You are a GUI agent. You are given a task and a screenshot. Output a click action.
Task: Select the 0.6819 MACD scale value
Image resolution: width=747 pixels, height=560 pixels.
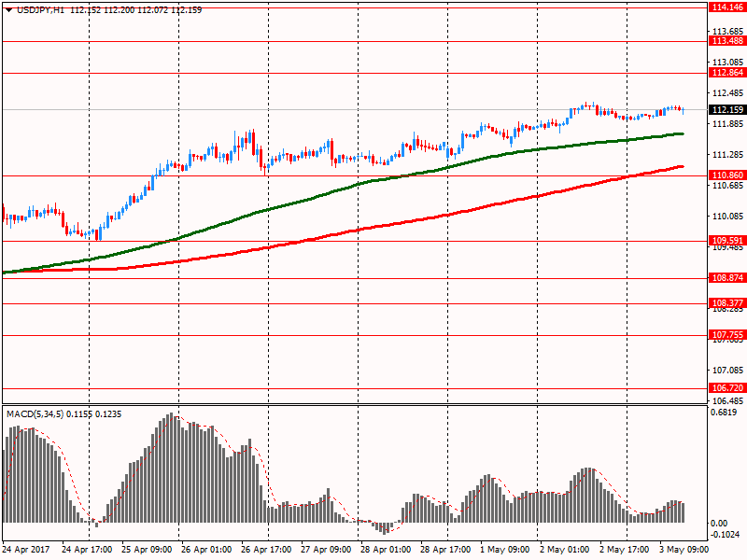[x=724, y=413]
